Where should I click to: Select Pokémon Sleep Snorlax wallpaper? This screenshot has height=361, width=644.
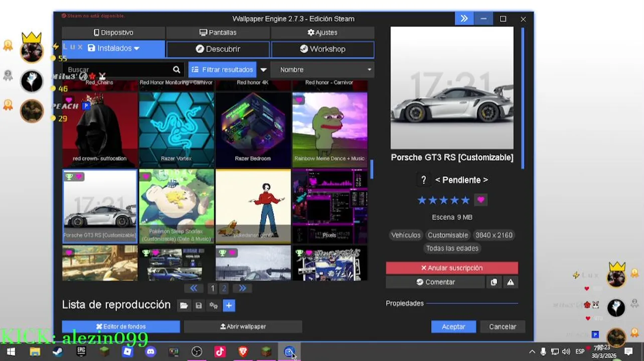pos(177,206)
